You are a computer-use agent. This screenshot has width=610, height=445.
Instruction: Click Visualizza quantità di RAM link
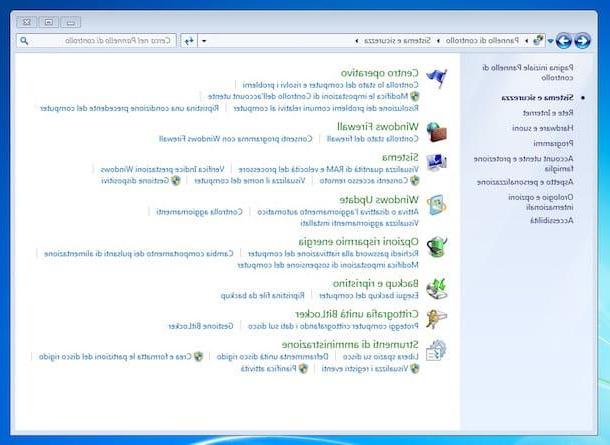[329, 169]
